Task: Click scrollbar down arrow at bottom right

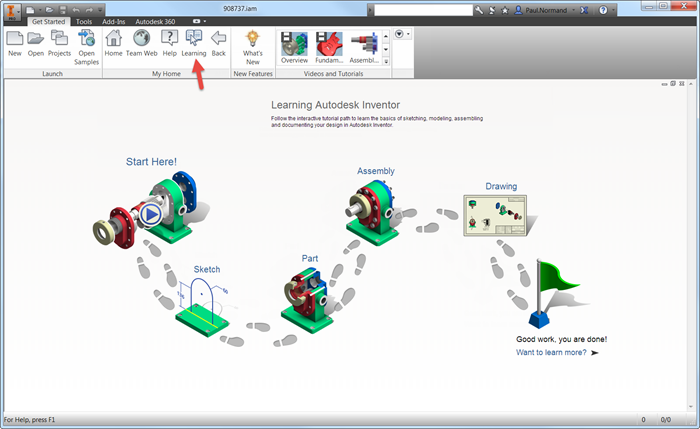Action: (691, 407)
